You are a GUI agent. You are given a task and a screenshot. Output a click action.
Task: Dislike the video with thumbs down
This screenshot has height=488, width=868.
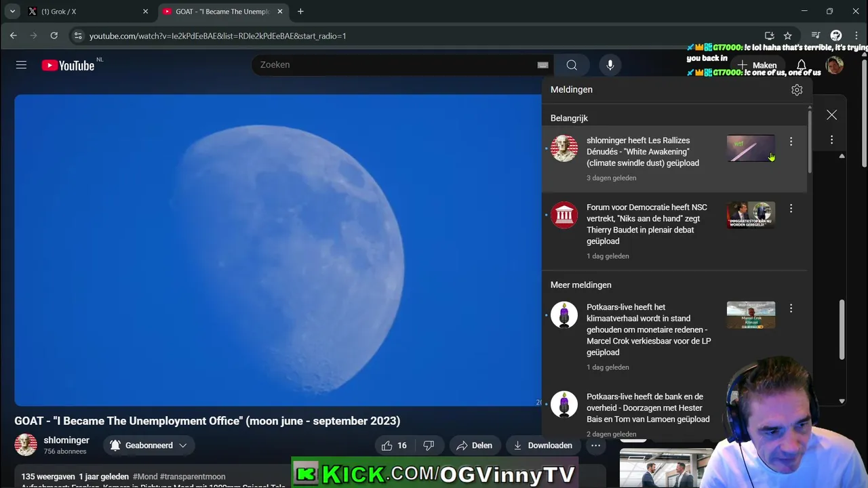(429, 445)
